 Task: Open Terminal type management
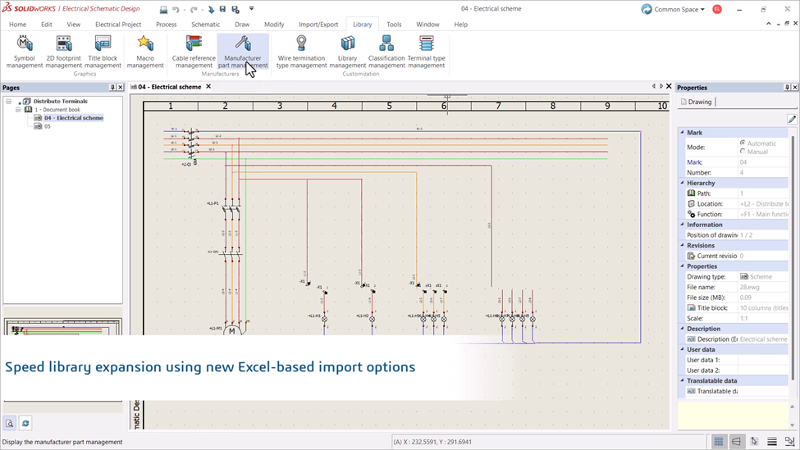coord(426,51)
